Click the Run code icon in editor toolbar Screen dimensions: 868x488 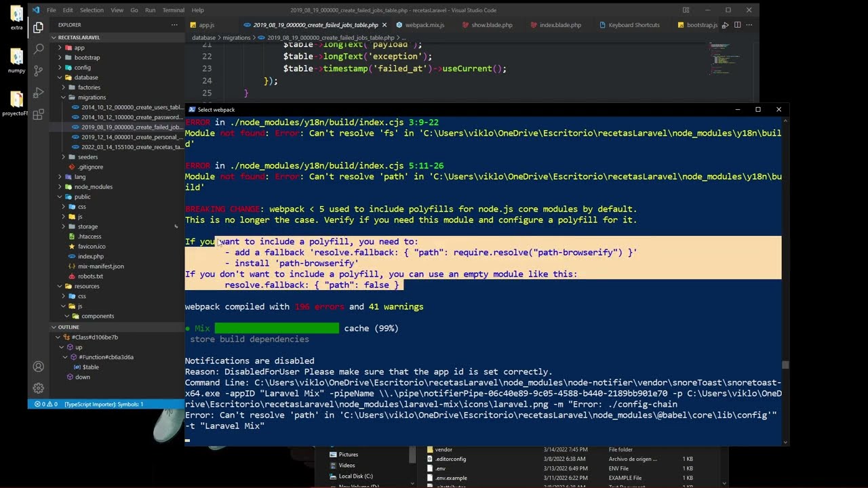click(x=725, y=25)
